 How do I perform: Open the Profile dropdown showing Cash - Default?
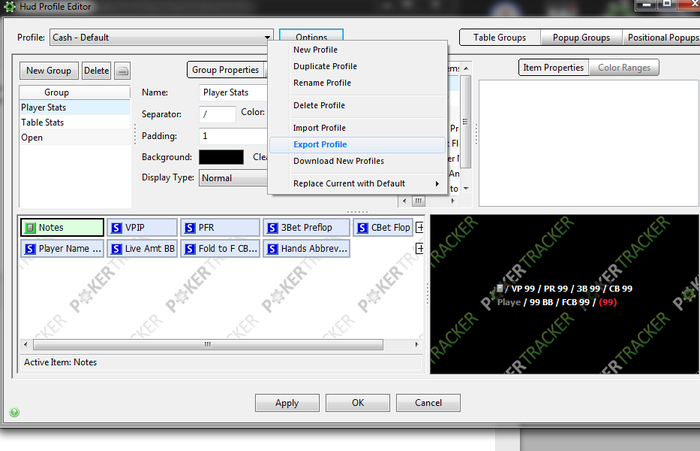(162, 38)
